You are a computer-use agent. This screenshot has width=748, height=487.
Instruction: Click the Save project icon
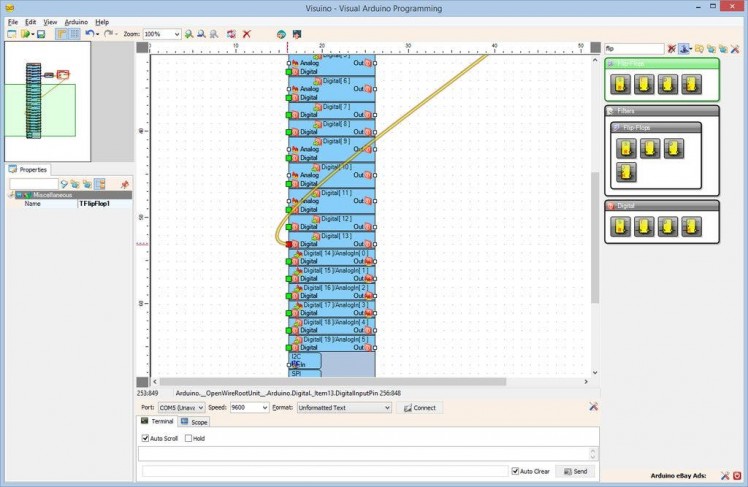(41, 34)
